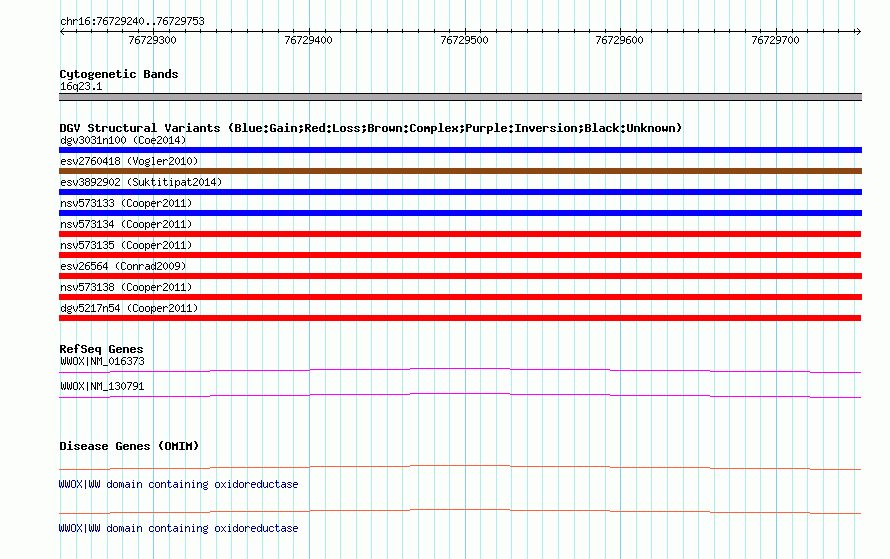Select ruler position 76729300
Image resolution: width=890 pixels, height=559 pixels.
tap(152, 40)
